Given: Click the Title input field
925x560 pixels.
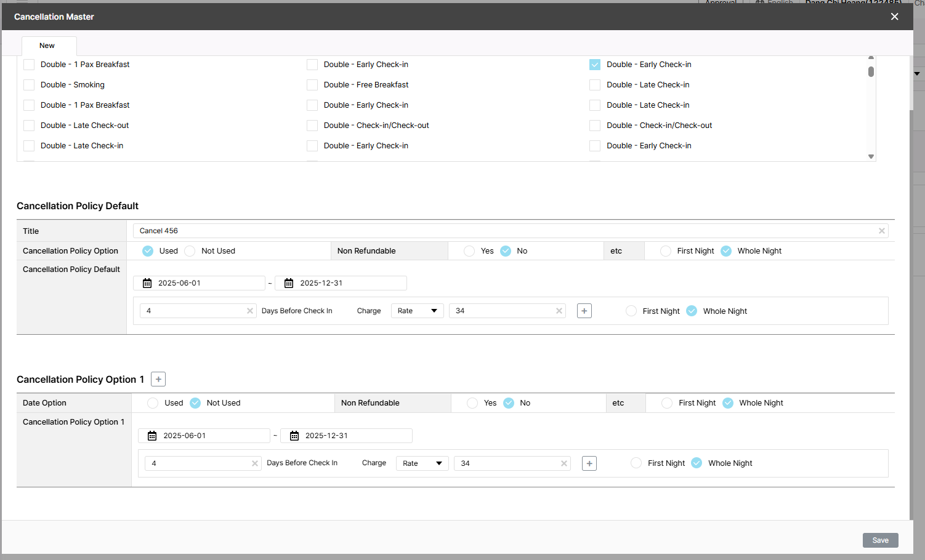Looking at the screenshot, I should pos(505,231).
